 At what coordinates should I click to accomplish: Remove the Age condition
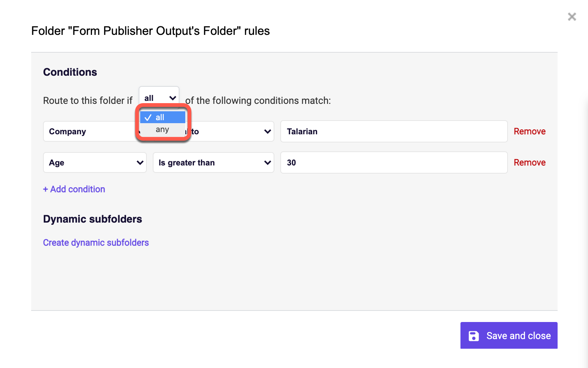point(529,162)
